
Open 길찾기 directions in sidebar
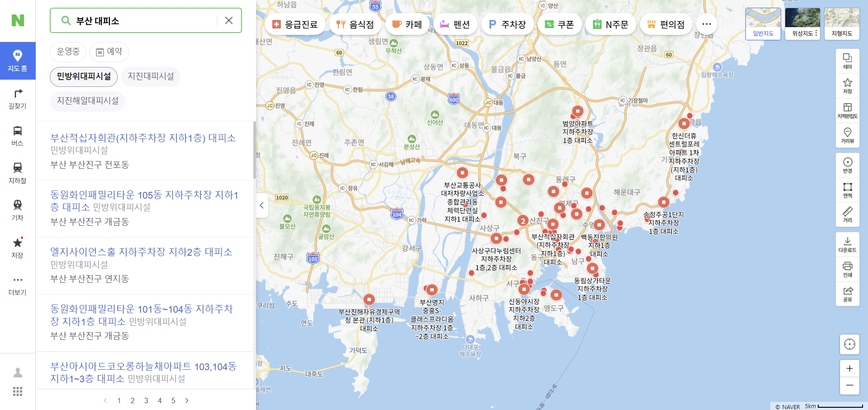coord(18,99)
